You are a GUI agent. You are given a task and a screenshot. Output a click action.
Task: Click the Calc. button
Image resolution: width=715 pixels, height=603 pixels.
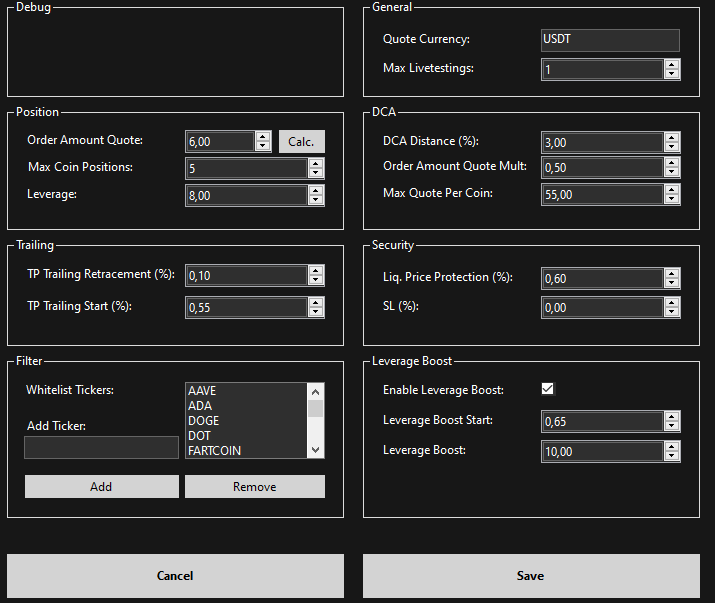pos(301,141)
